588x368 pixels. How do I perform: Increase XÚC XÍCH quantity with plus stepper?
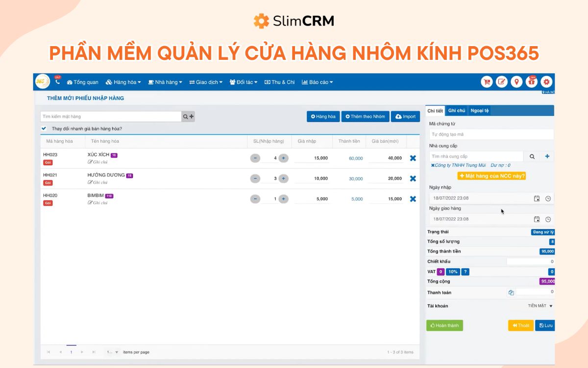[283, 158]
